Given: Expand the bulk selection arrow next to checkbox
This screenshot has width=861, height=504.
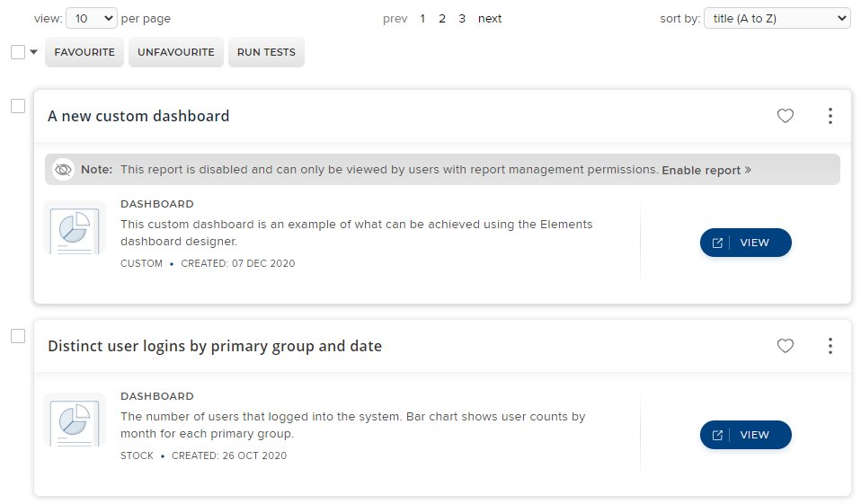Looking at the screenshot, I should click(x=34, y=52).
